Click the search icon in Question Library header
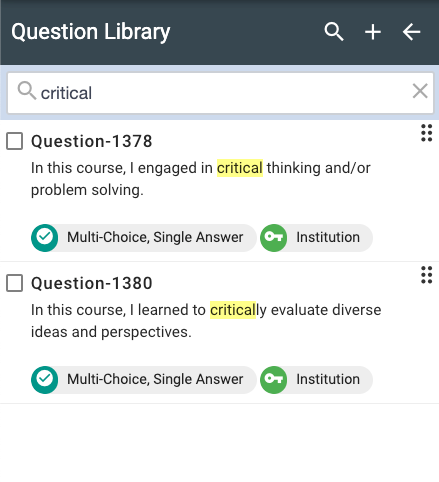This screenshot has width=439, height=482. (334, 32)
